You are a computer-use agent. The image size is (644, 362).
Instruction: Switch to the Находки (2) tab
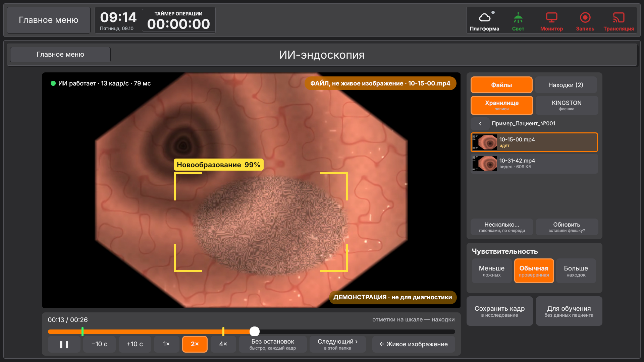coord(566,85)
